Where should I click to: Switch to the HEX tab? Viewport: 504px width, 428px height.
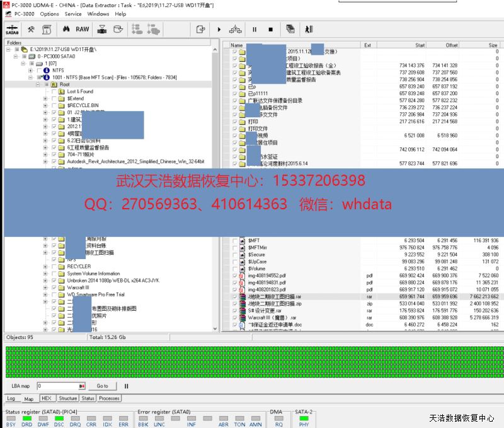(x=46, y=398)
